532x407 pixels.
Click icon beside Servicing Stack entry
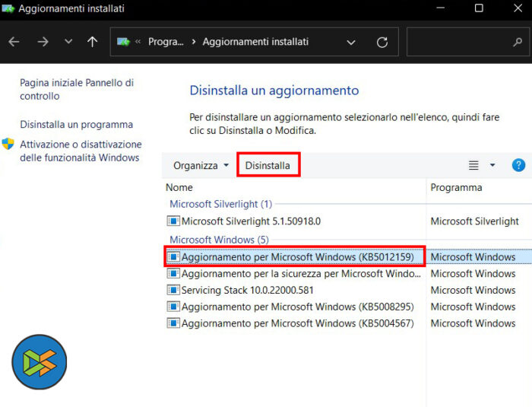173,290
